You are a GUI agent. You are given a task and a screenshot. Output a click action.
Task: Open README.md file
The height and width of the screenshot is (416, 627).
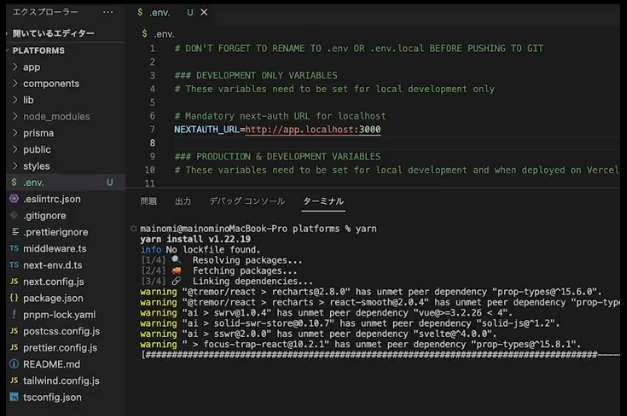51,364
